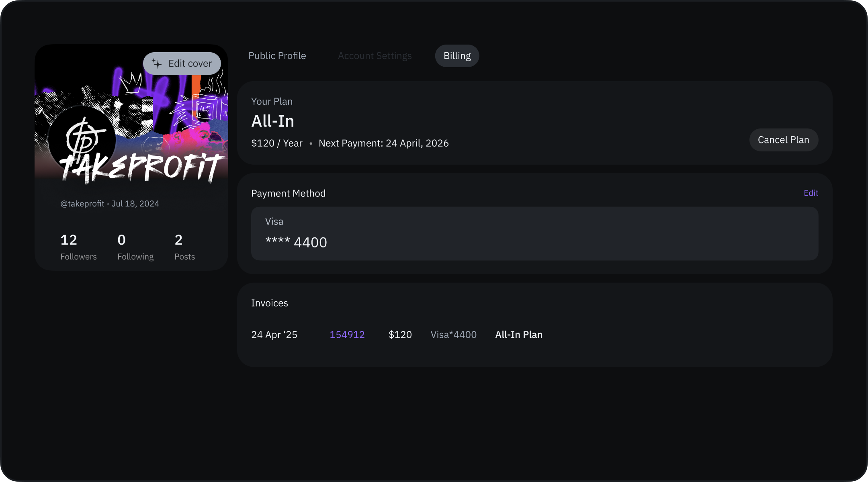Select the Billing tab
Viewport: 868px width, 482px height.
(457, 56)
